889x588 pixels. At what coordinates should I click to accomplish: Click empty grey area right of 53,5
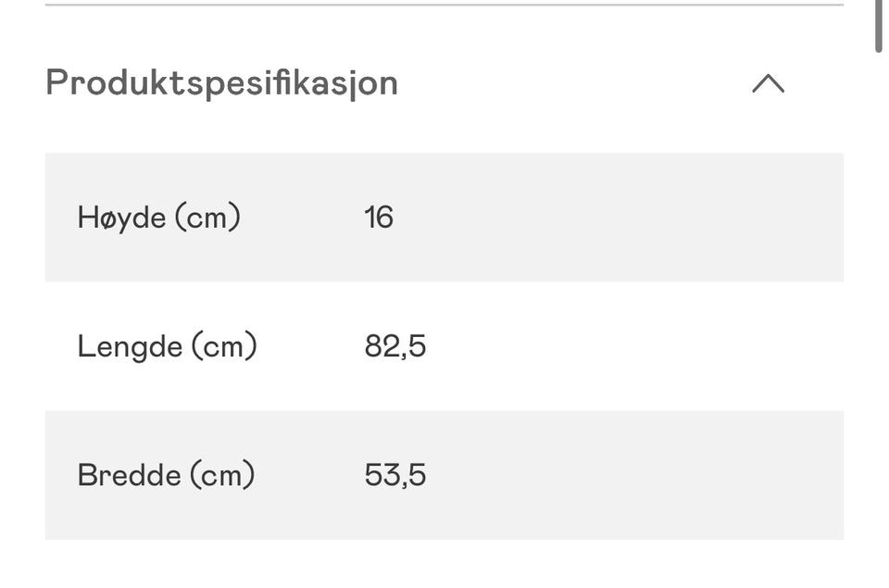coord(630,475)
